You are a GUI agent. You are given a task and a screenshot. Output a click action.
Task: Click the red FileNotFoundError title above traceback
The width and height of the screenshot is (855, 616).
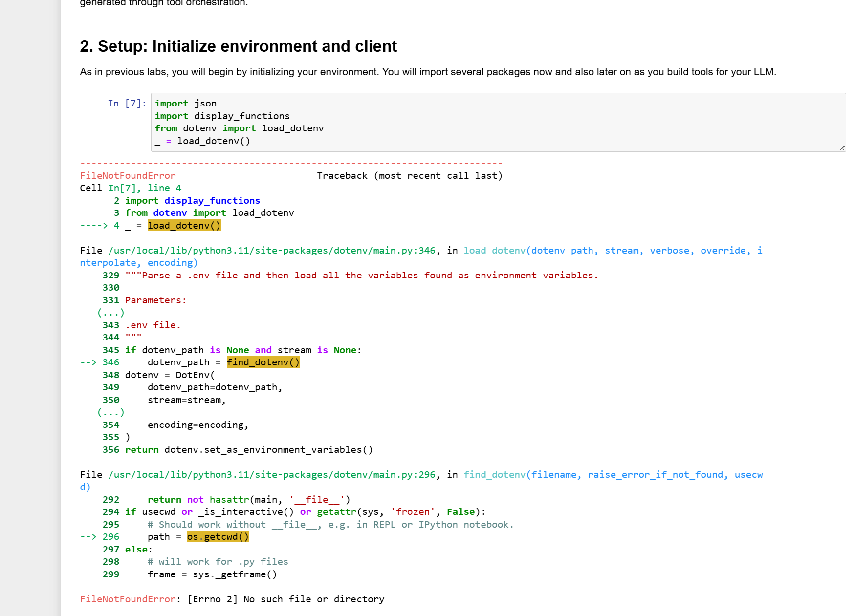(128, 176)
